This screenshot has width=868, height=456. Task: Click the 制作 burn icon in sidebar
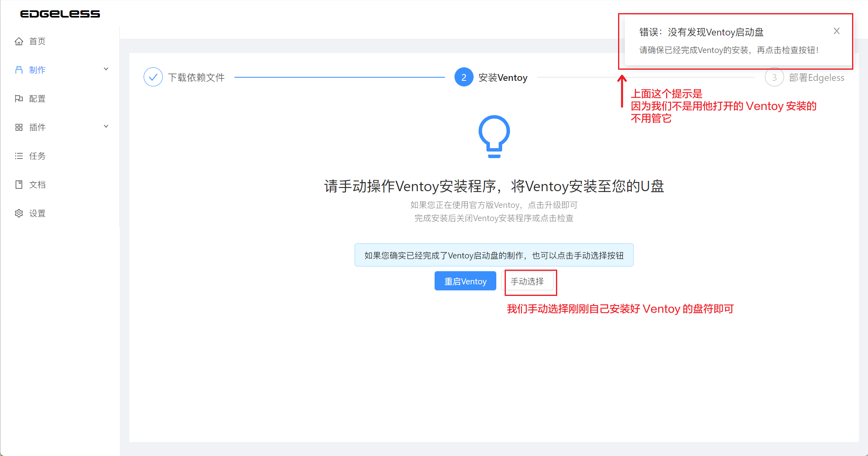(x=19, y=70)
